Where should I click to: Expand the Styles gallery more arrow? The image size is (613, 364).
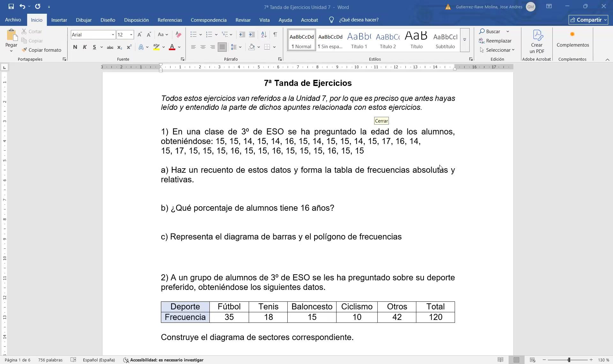[465, 40]
